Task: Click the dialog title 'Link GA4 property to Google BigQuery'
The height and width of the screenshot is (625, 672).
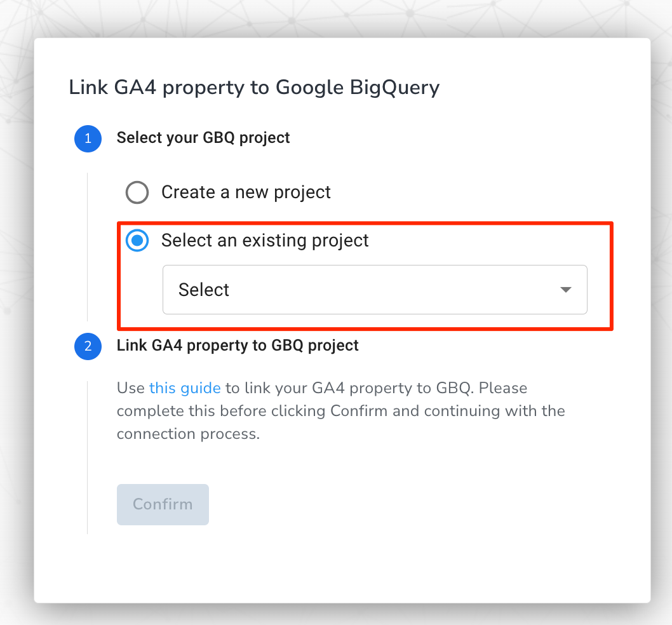Action: (x=254, y=87)
